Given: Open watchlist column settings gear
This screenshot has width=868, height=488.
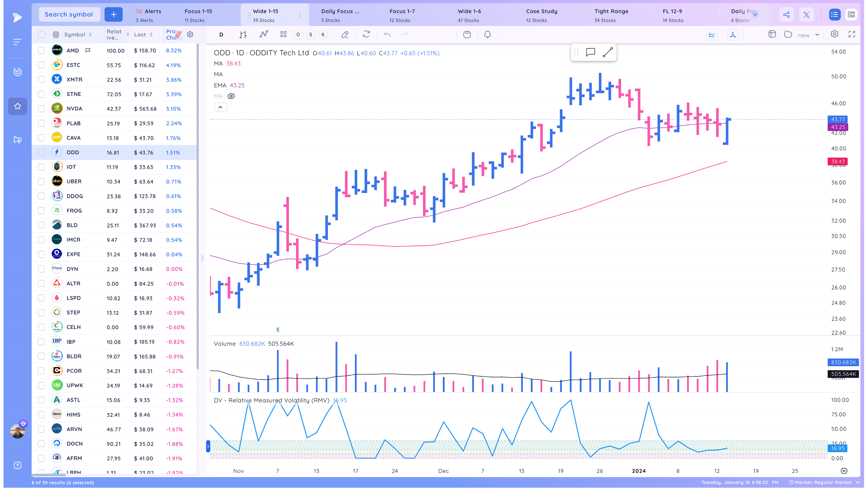Looking at the screenshot, I should click(x=56, y=35).
